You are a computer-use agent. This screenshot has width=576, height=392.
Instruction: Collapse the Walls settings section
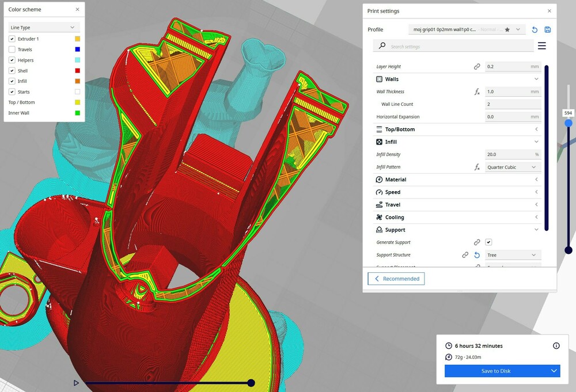tap(536, 79)
